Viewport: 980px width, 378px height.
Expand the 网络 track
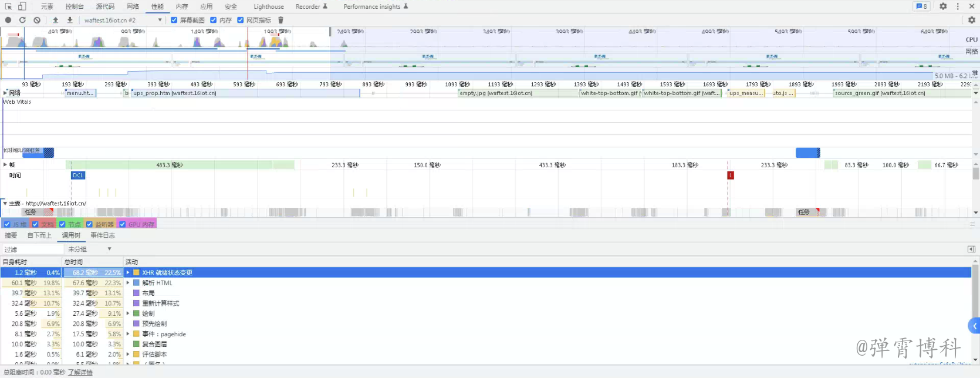click(x=5, y=93)
